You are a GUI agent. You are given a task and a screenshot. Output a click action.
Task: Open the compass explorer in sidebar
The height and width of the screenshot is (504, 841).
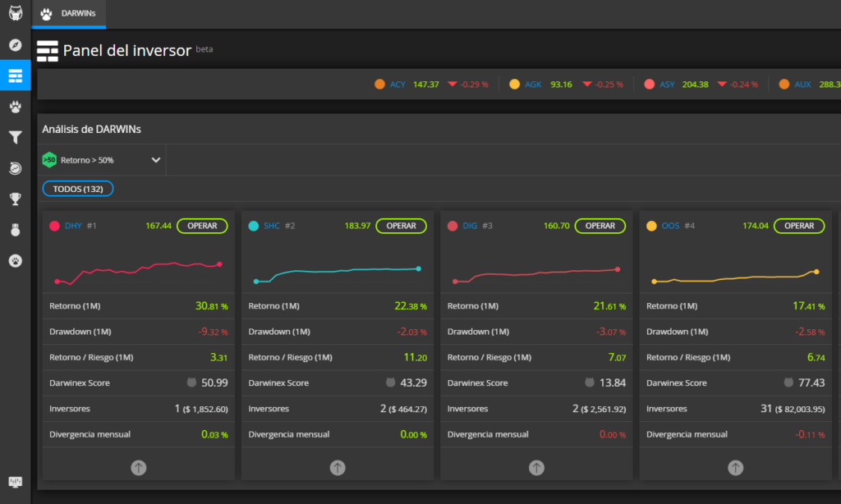[15, 45]
